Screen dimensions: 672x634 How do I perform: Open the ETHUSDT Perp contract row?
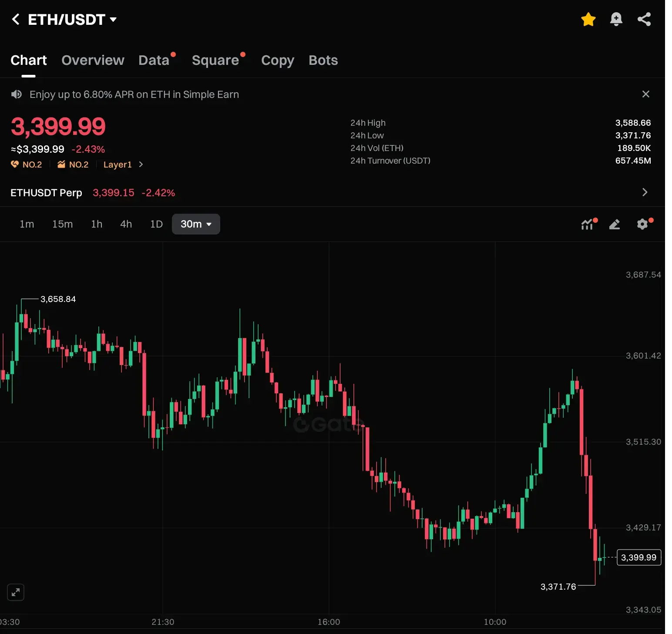333,192
